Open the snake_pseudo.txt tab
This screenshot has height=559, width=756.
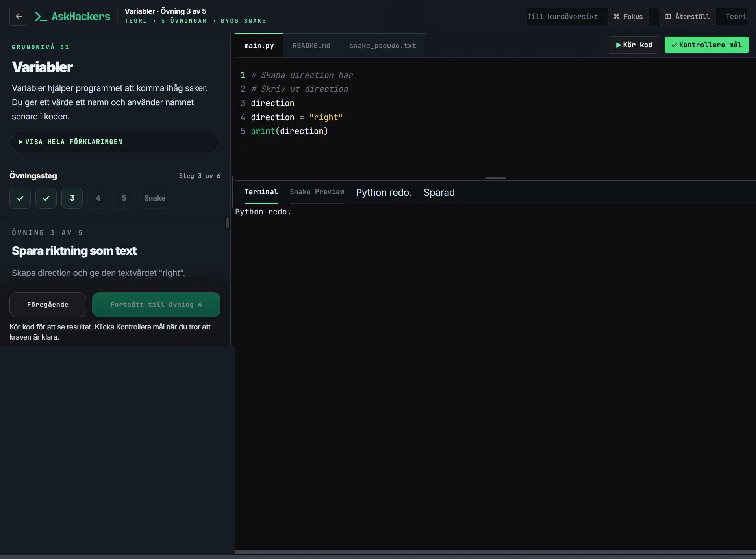tap(383, 46)
